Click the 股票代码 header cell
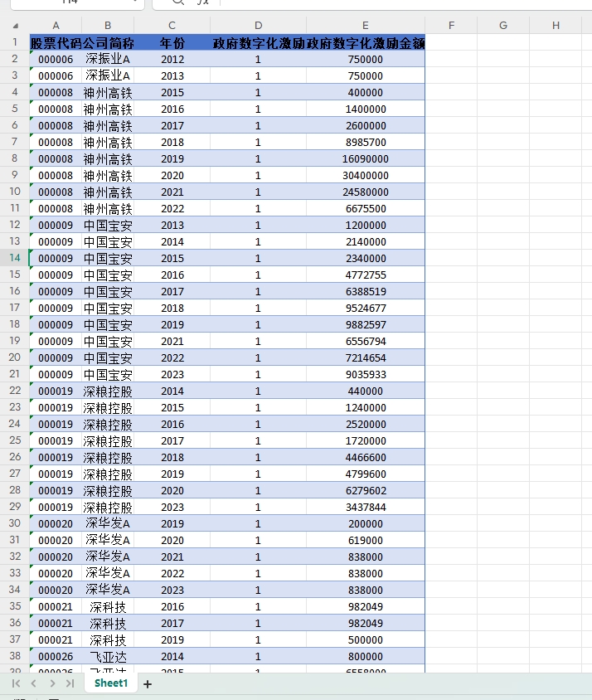 coord(56,43)
